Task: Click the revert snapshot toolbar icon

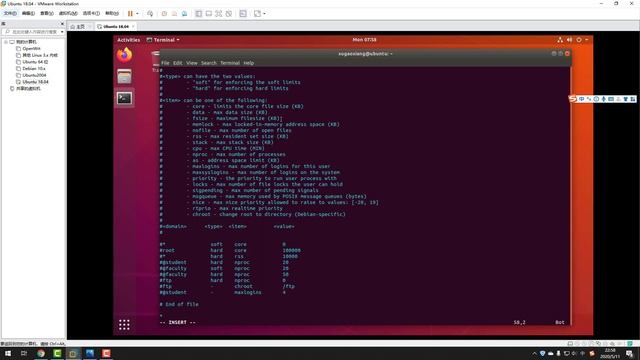Action: pyautogui.click(x=174, y=13)
